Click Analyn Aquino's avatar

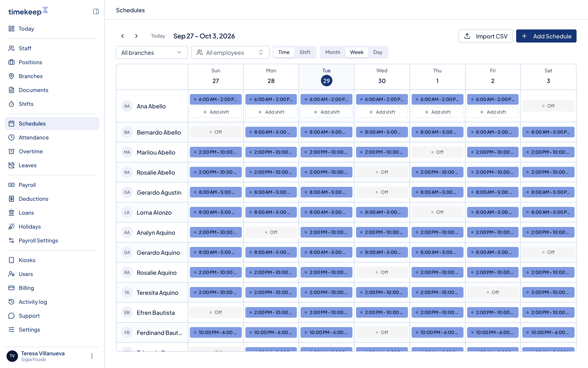click(127, 232)
